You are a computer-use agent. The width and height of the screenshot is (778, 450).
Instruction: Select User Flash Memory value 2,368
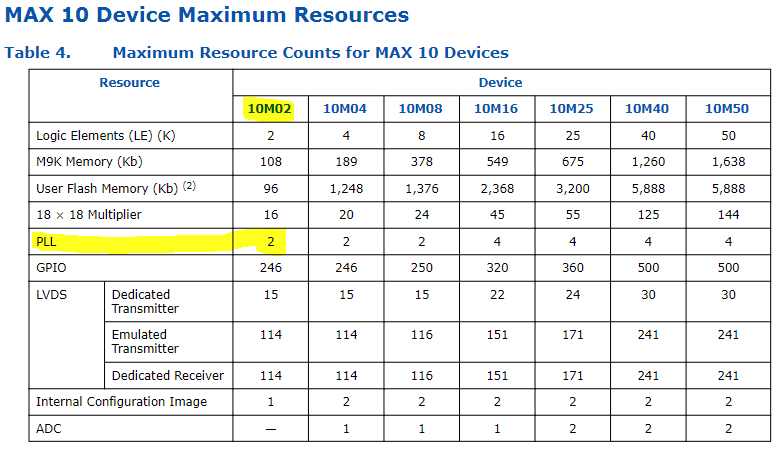tap(497, 189)
